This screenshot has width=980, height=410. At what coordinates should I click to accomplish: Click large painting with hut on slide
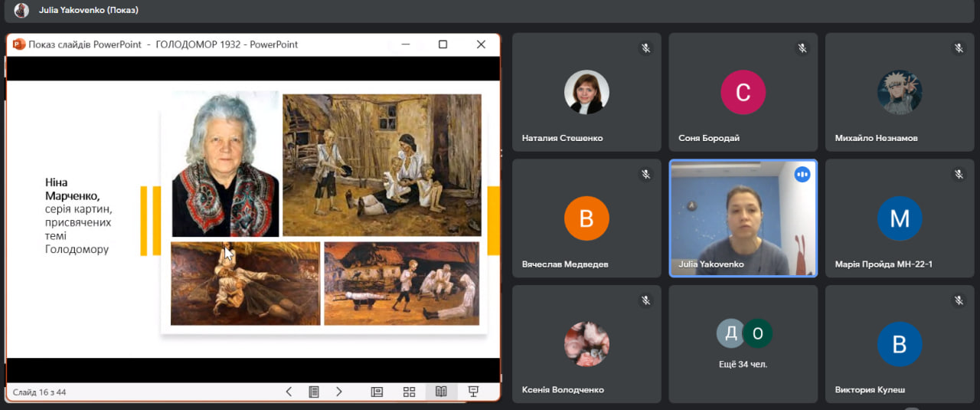pyautogui.click(x=382, y=165)
